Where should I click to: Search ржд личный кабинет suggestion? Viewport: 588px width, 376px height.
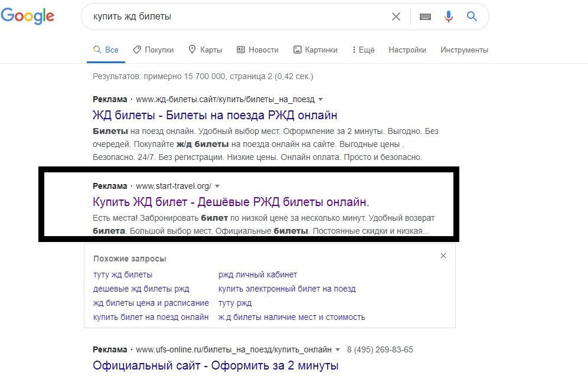(257, 274)
